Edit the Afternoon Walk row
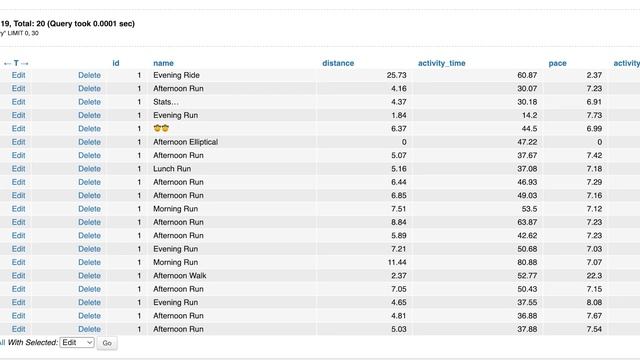This screenshot has height=360, width=640. coord(18,276)
